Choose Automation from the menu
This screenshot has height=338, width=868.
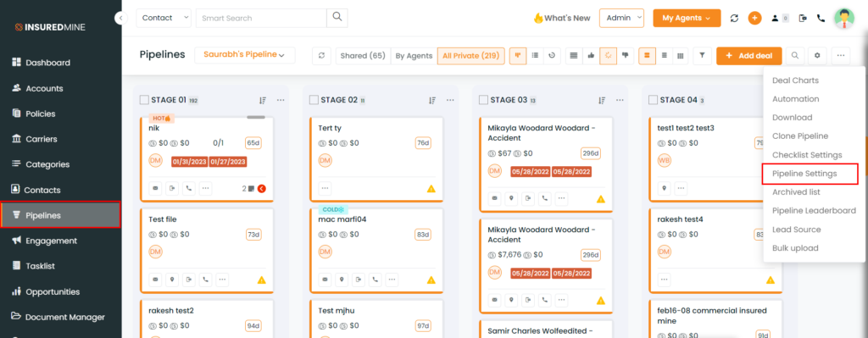pos(795,99)
